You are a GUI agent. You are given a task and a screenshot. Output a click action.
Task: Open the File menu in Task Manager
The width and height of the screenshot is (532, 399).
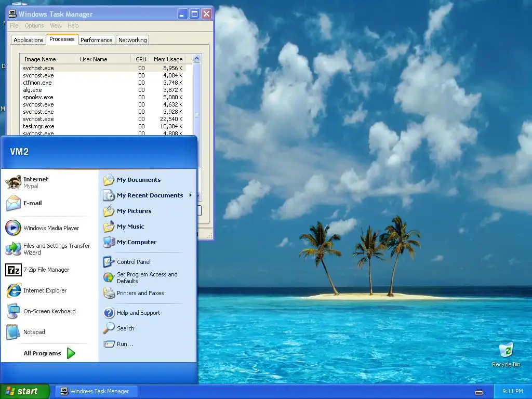14,25
